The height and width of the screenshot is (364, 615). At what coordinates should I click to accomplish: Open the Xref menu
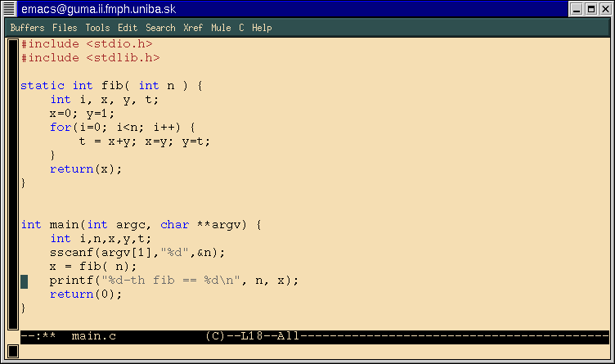tap(193, 28)
